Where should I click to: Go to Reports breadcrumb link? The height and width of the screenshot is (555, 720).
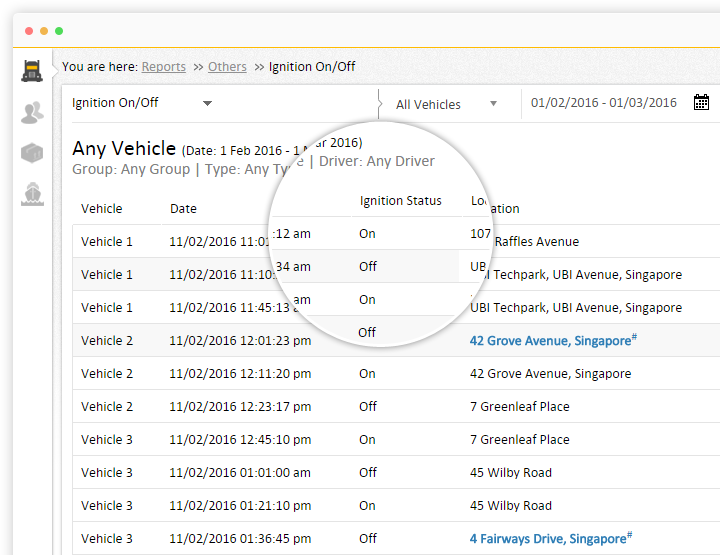click(163, 67)
